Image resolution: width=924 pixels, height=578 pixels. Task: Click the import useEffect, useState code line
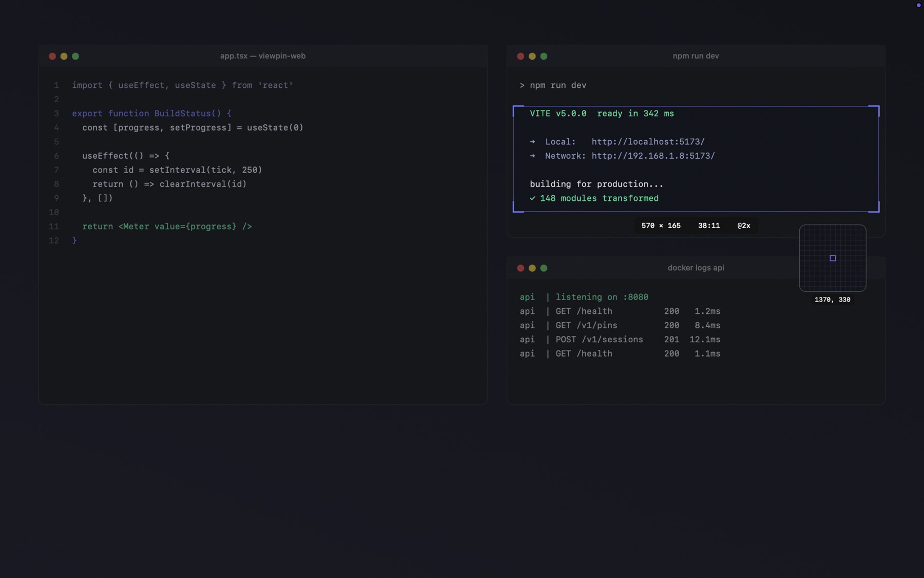pyautogui.click(x=183, y=85)
